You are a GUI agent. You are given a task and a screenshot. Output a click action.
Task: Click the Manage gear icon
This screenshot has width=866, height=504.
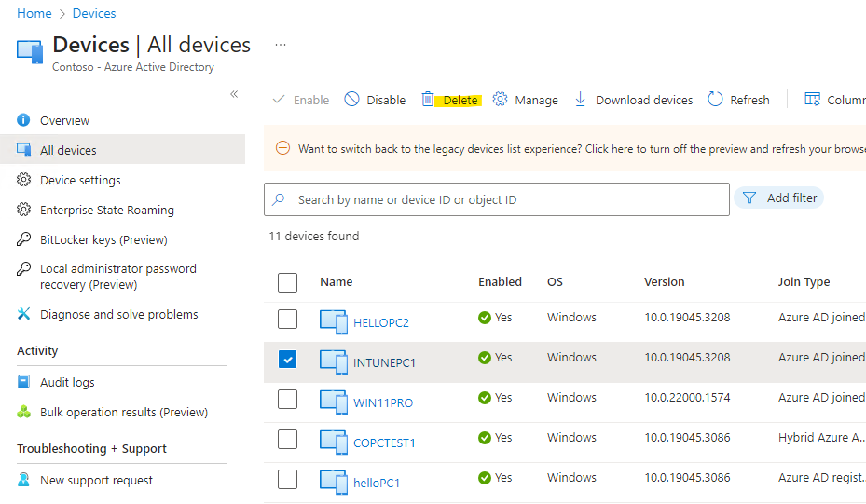(500, 100)
